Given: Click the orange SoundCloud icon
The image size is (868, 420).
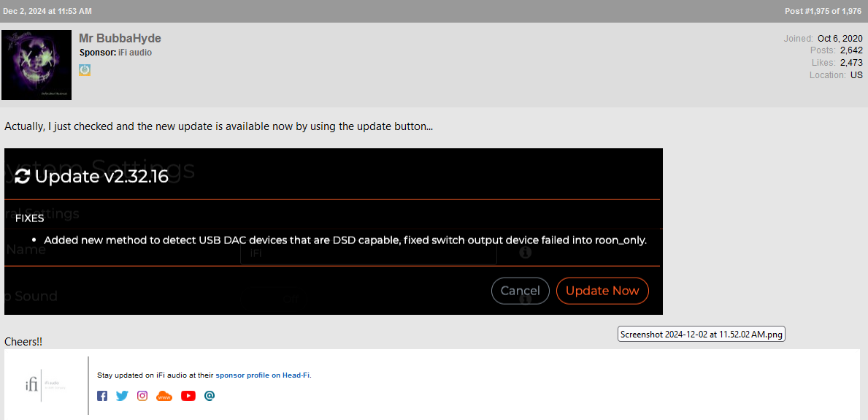Looking at the screenshot, I should point(164,396).
